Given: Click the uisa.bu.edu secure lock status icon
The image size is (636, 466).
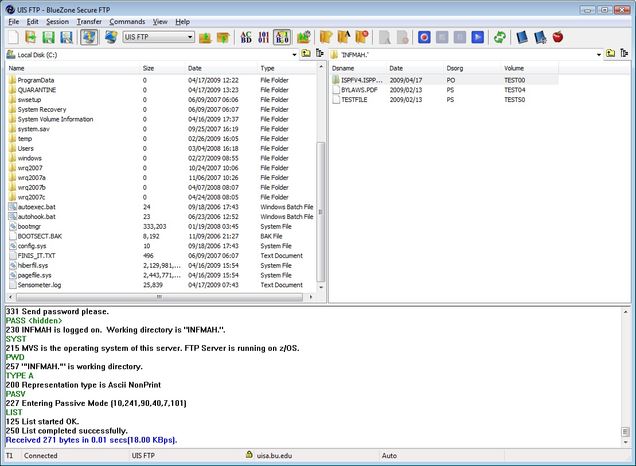Looking at the screenshot, I should point(249,455).
